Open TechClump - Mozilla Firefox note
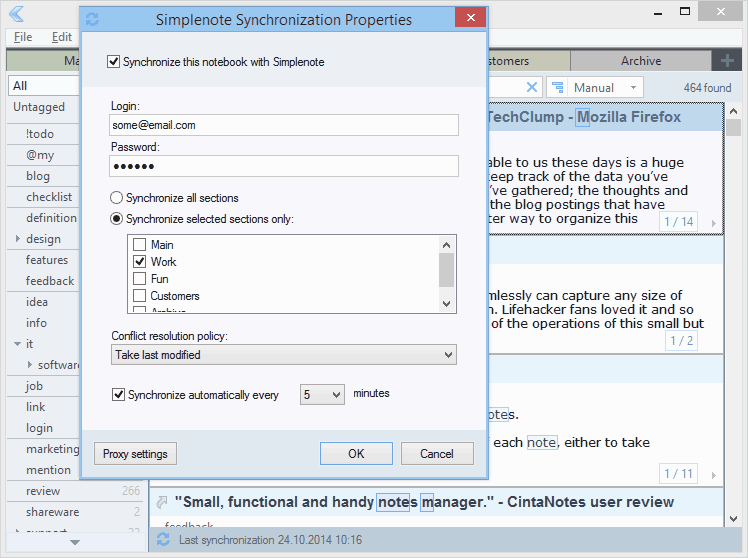Image resolution: width=748 pixels, height=558 pixels. (x=585, y=117)
